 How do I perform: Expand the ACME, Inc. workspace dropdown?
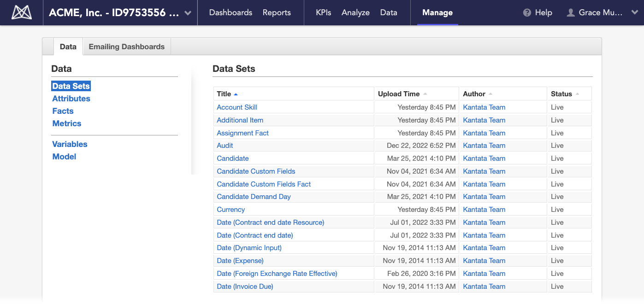188,13
